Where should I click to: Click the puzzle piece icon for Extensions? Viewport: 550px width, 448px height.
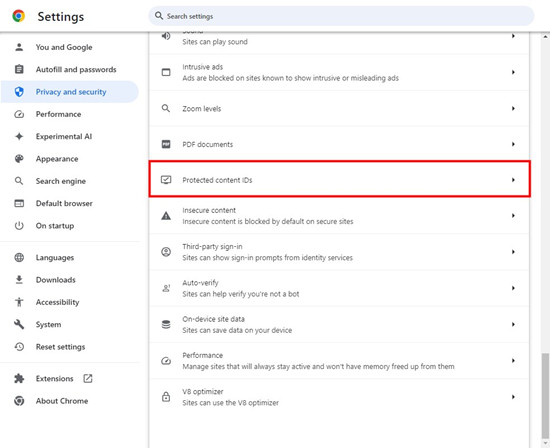point(19,379)
